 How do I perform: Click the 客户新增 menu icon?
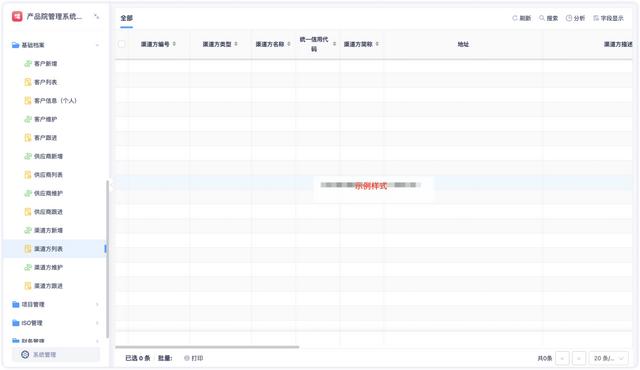tap(28, 64)
